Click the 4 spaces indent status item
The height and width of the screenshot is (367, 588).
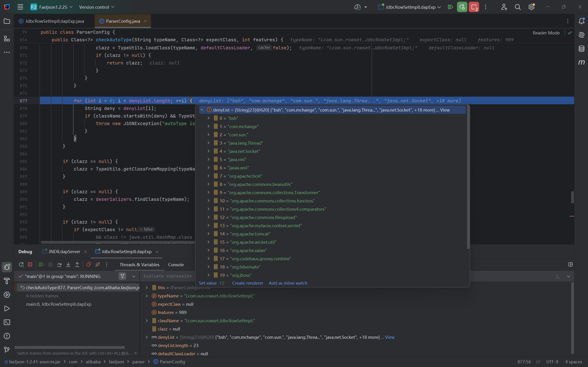pos(574,362)
